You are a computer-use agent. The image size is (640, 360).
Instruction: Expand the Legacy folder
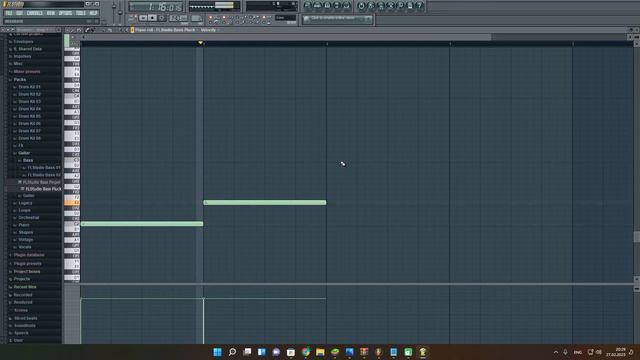[25, 203]
